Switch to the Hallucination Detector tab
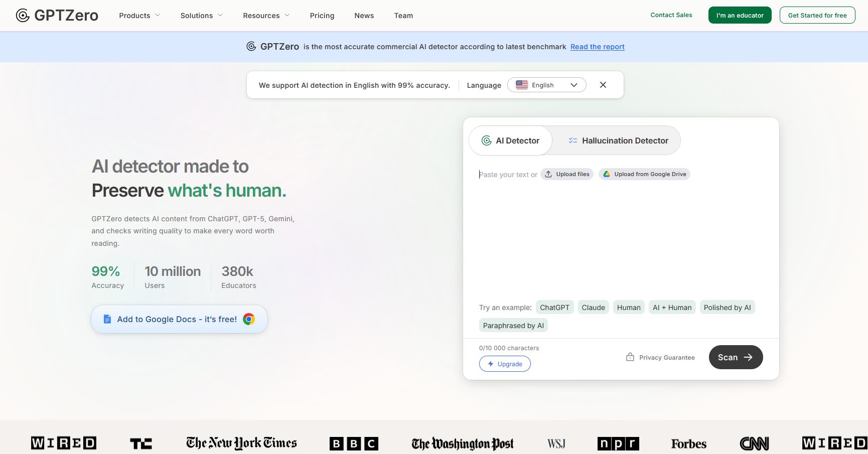Viewport: 868px width, 454px height. (x=618, y=140)
